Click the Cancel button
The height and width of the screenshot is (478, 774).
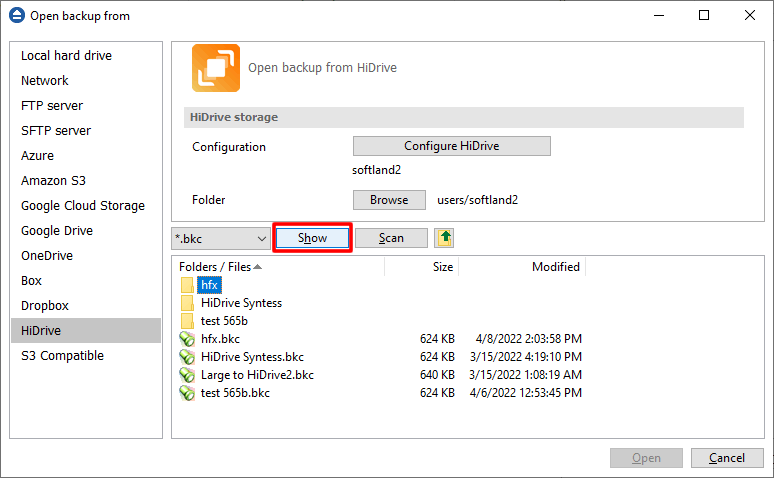point(727,458)
